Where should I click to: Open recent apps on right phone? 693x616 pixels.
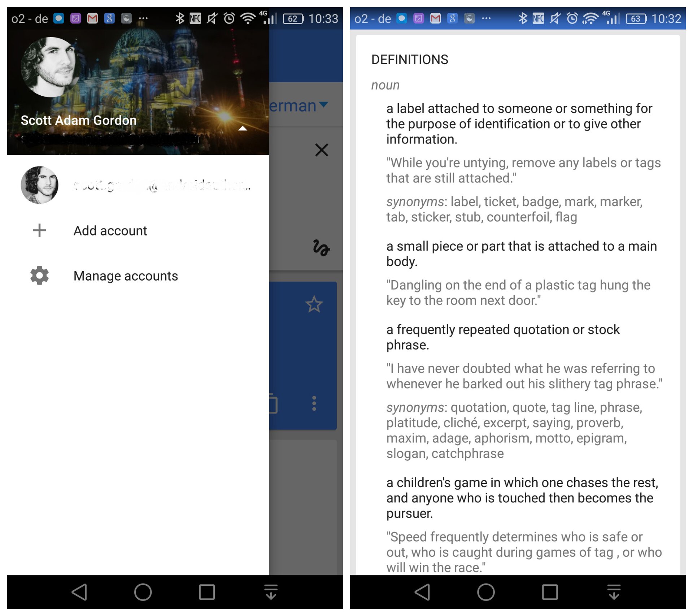pyautogui.click(x=549, y=592)
